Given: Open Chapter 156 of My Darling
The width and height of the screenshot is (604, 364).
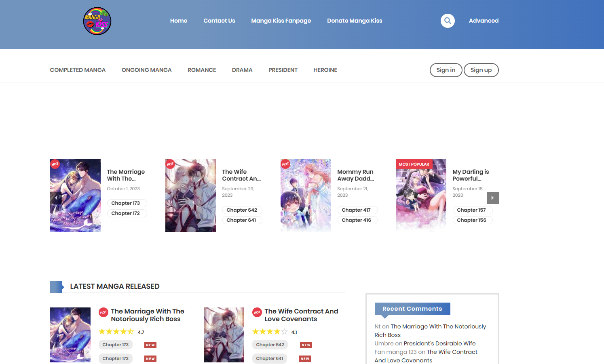Looking at the screenshot, I should pos(472,220).
